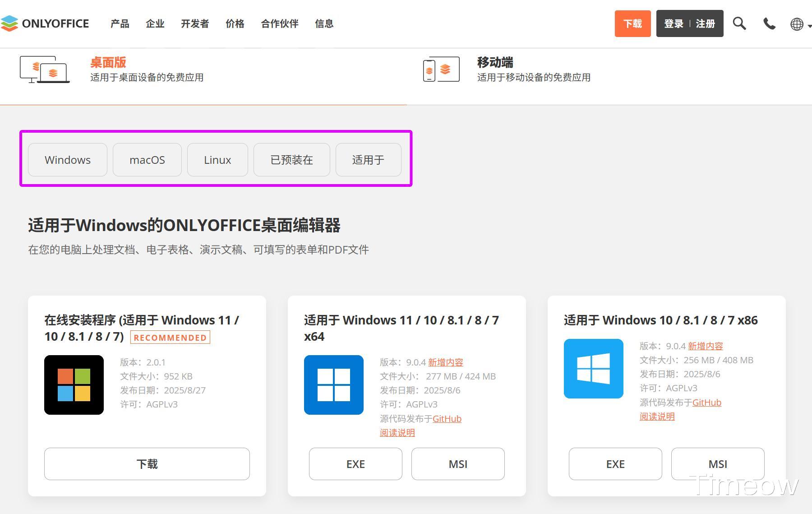Click the desktop devices icon
The height and width of the screenshot is (514, 812).
point(45,69)
